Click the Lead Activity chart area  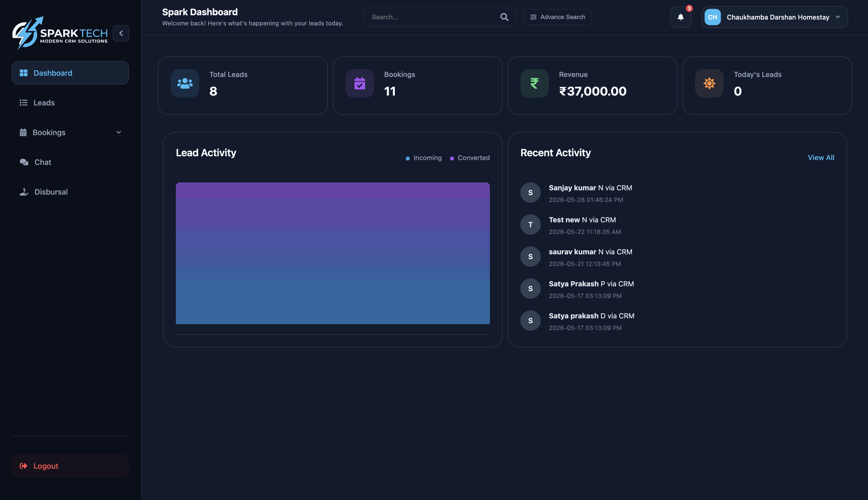[x=333, y=253]
